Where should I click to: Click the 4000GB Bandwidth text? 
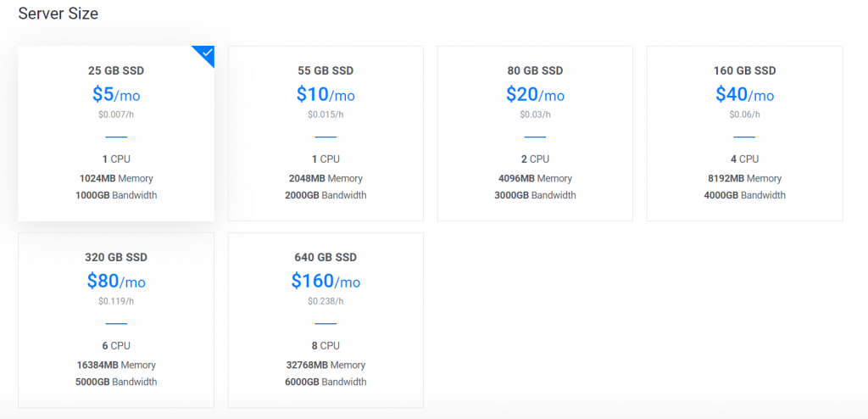click(744, 195)
